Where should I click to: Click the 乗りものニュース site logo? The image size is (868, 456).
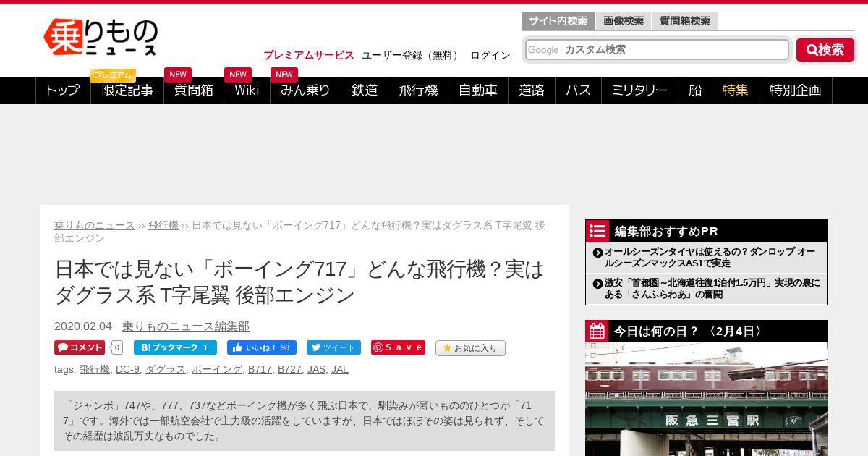pos(101,37)
